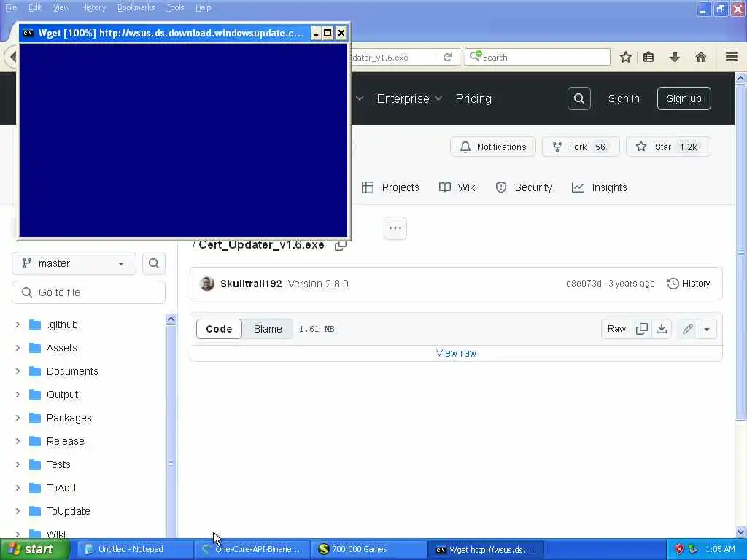Open more edit options dropdown arrow
This screenshot has height=560, width=747.
pos(707,329)
